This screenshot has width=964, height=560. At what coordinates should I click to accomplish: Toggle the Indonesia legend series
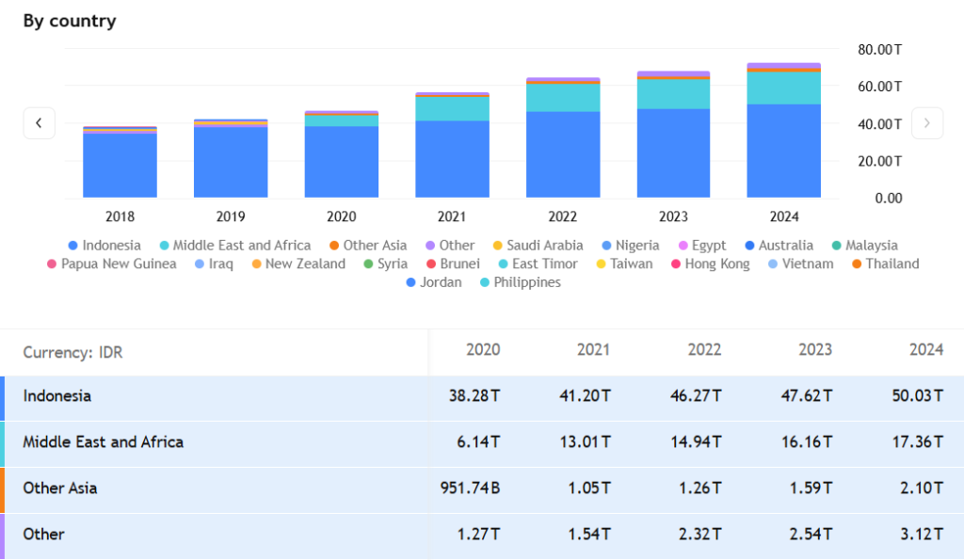point(104,246)
